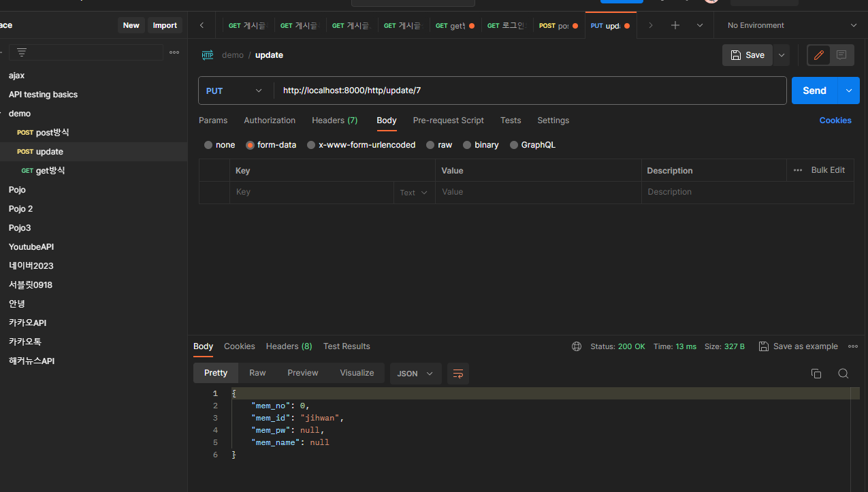The width and height of the screenshot is (868, 492).
Task: Switch to the POST request tab
Action: click(558, 25)
